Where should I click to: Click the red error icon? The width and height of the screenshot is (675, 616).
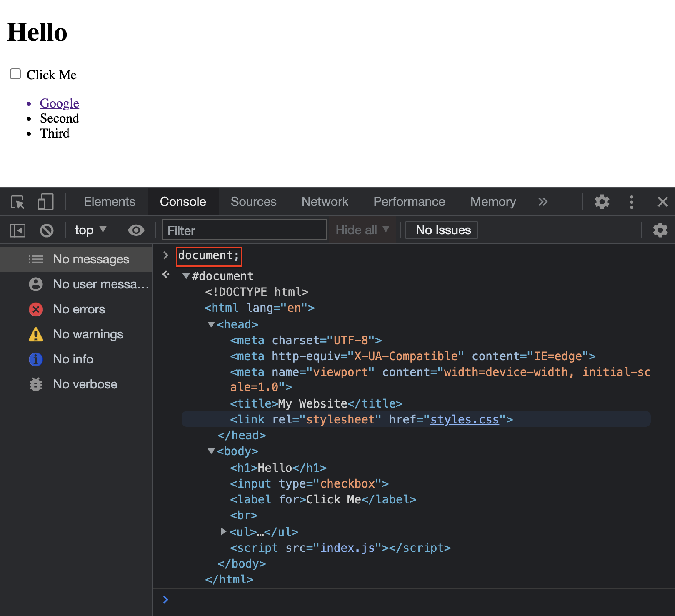tap(36, 309)
